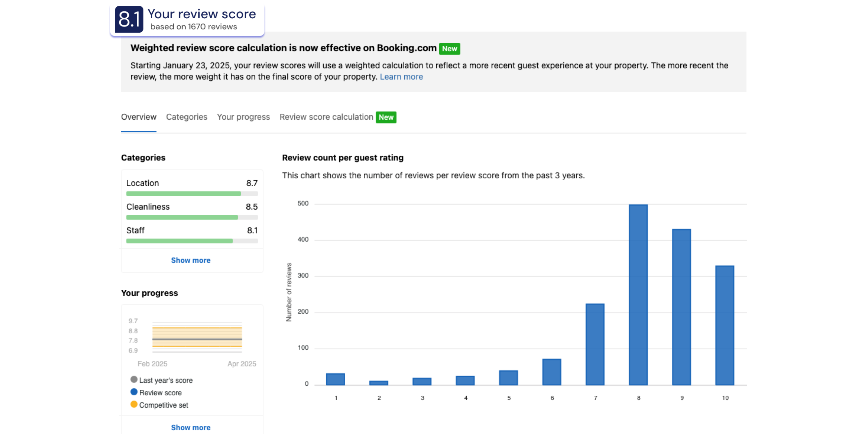868x434 pixels.
Task: Click the 8.5 Cleanliness score value
Action: pyautogui.click(x=252, y=207)
